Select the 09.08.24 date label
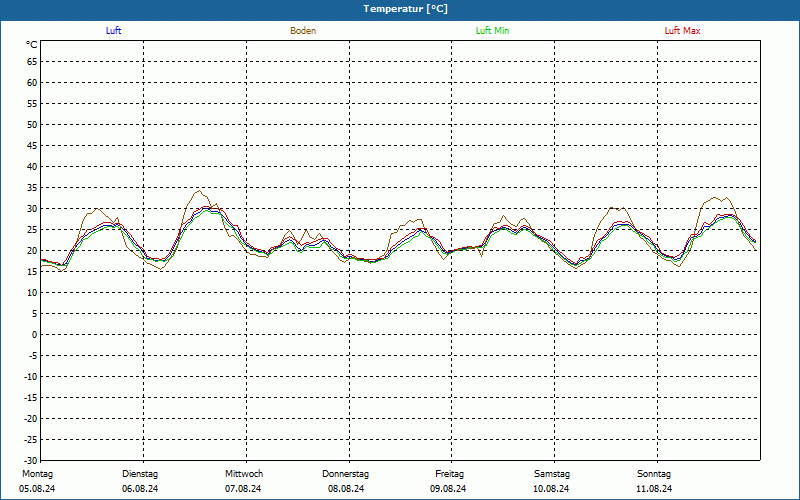The image size is (800, 500). pyautogui.click(x=448, y=489)
